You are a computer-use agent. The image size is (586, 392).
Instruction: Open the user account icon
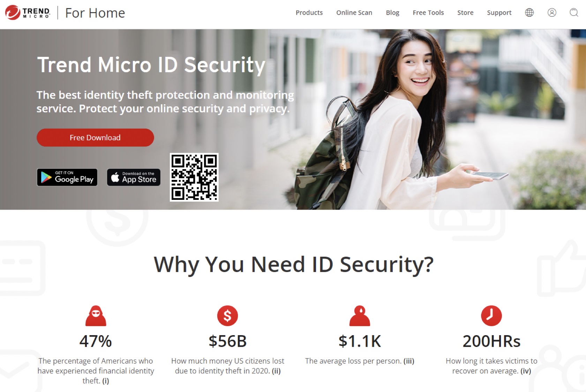pos(552,13)
